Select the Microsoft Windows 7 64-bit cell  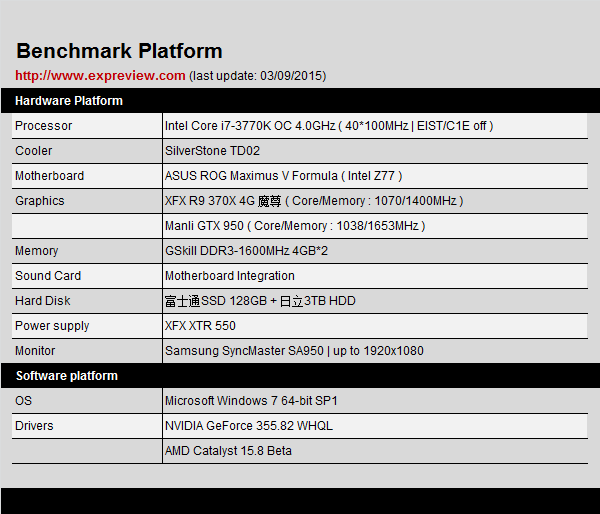[x=251, y=401]
